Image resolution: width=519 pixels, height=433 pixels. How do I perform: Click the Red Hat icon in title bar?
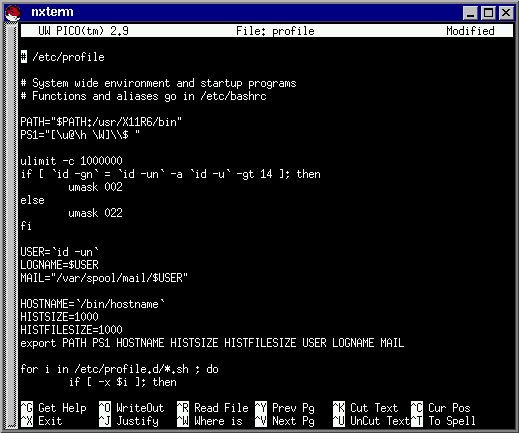point(13,13)
